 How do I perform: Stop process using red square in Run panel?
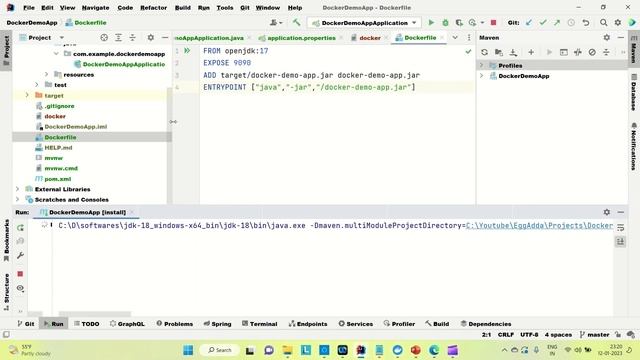[x=20, y=273]
